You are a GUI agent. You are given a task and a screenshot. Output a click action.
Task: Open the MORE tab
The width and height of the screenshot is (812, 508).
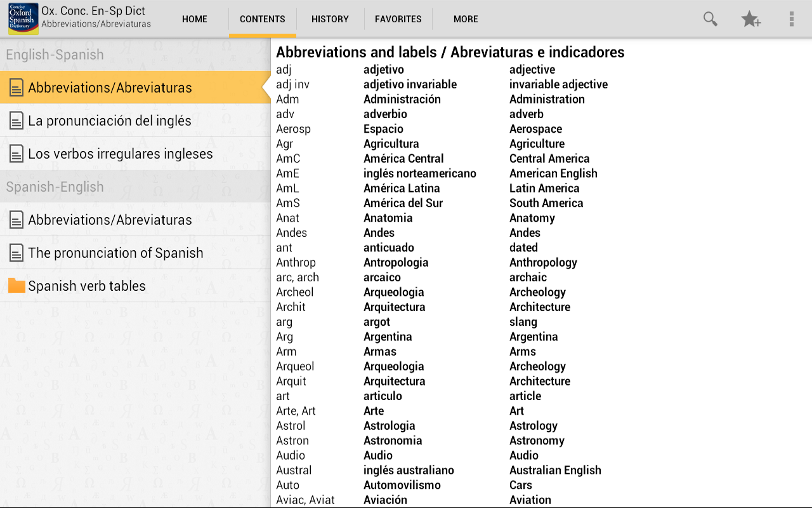click(466, 19)
